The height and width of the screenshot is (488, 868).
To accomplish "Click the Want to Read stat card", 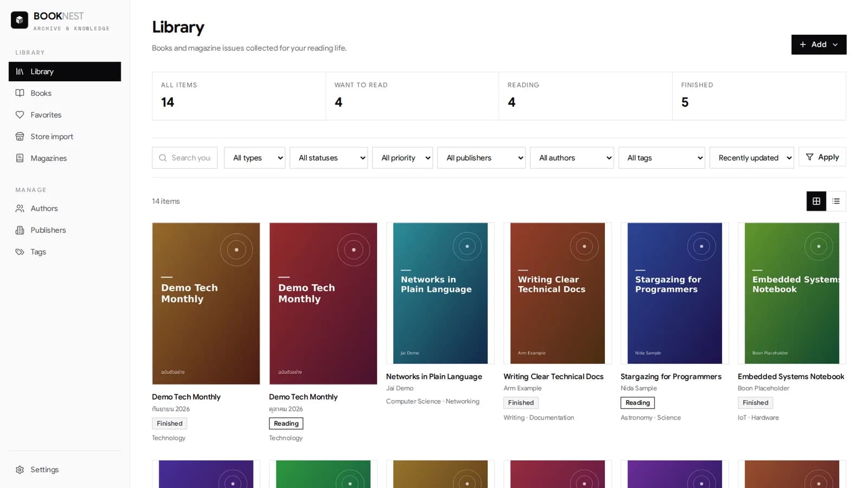I will (x=412, y=96).
